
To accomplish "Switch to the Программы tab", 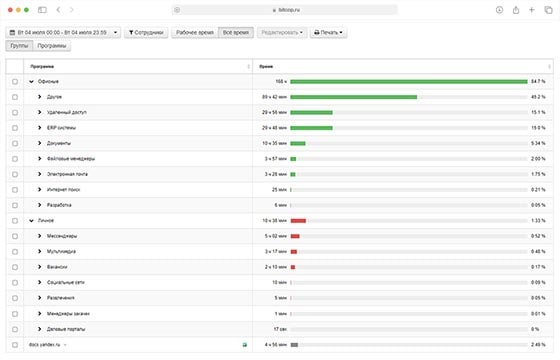I will coord(52,46).
